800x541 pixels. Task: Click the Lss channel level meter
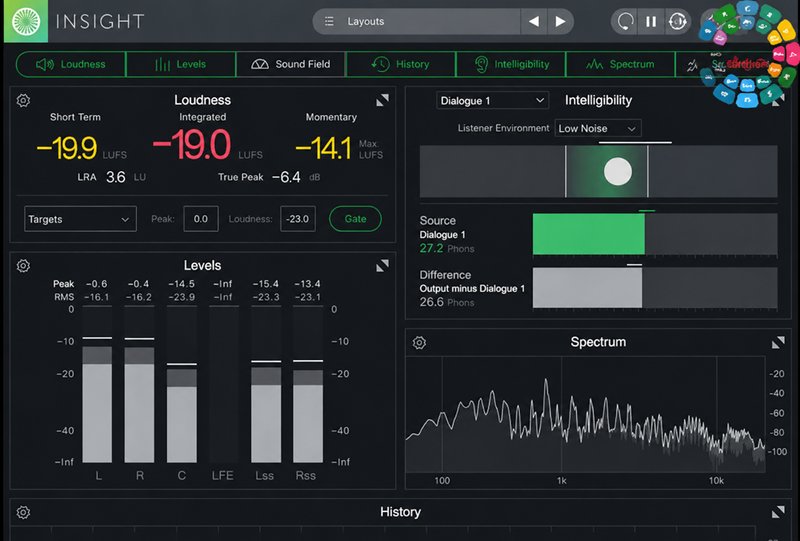click(266, 384)
